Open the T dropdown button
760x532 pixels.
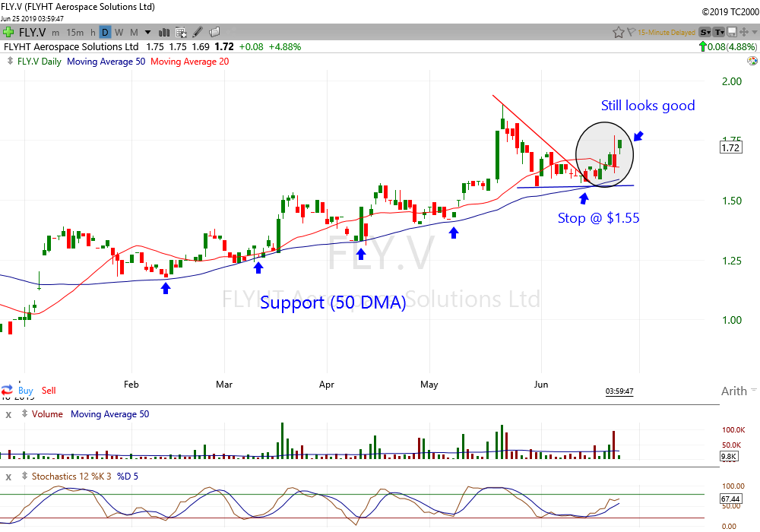[x=719, y=33]
